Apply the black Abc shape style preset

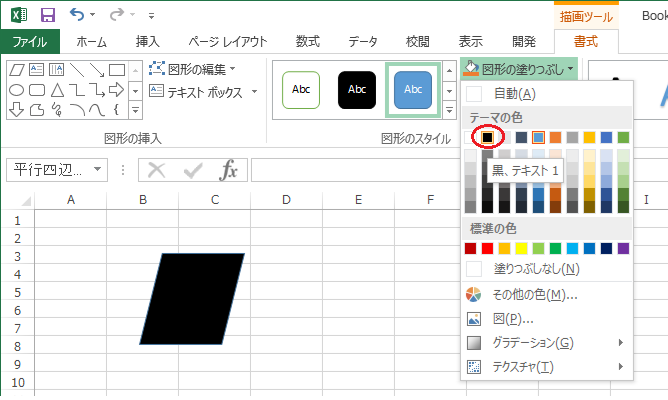(x=357, y=89)
